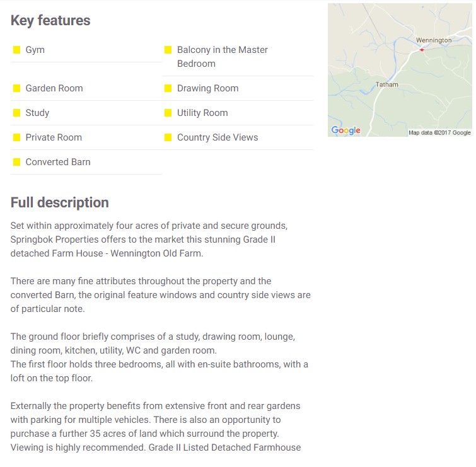The height and width of the screenshot is (467, 476).
Task: Click the yellow marker beside Study
Action: 16,113
